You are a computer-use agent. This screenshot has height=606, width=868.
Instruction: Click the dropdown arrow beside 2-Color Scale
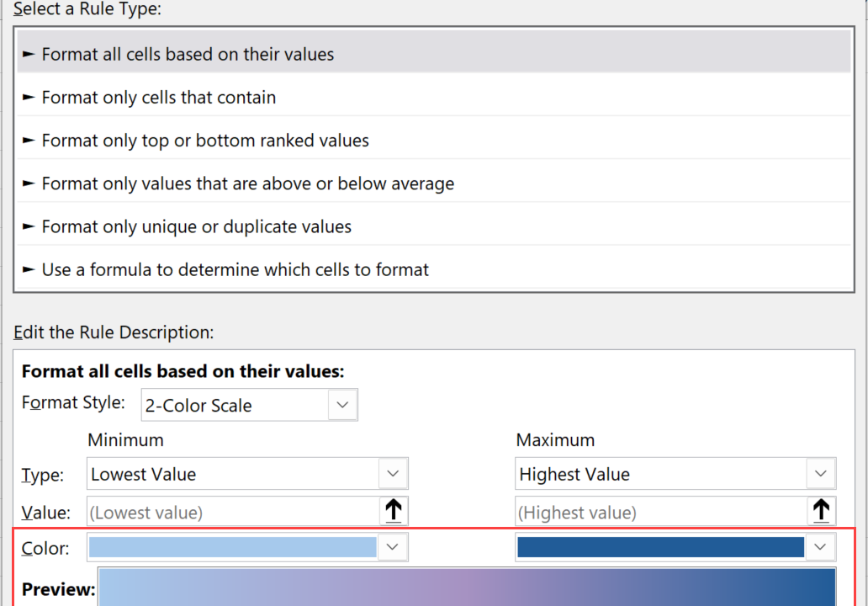(x=341, y=405)
